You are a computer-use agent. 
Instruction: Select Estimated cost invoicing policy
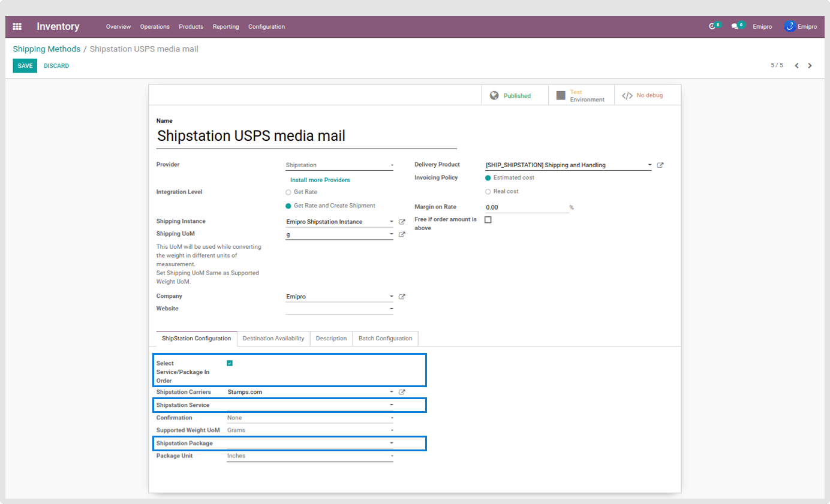point(488,178)
